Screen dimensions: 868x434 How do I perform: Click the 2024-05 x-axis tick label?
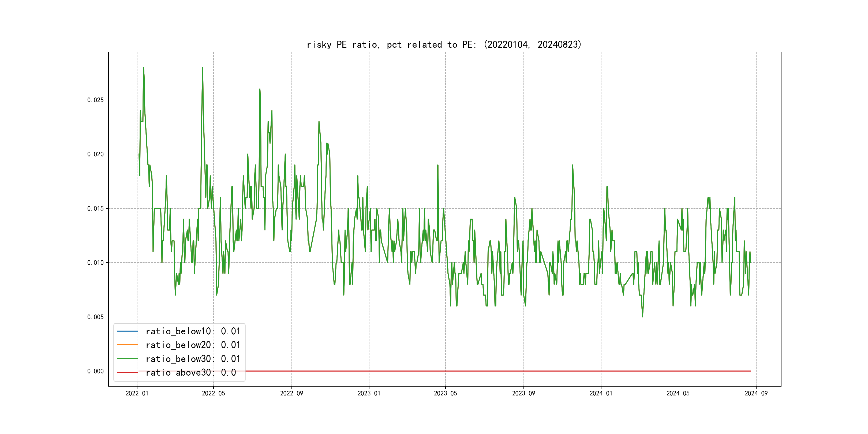678,393
